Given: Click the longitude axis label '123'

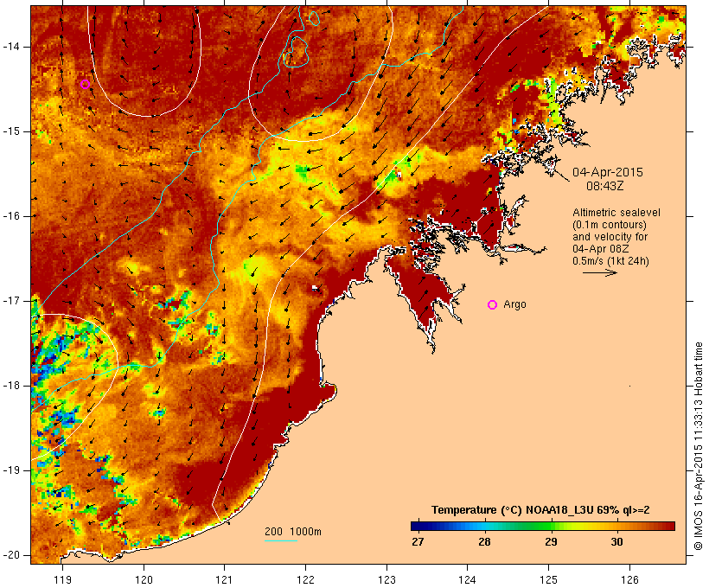Looking at the screenshot, I should pos(386,579).
